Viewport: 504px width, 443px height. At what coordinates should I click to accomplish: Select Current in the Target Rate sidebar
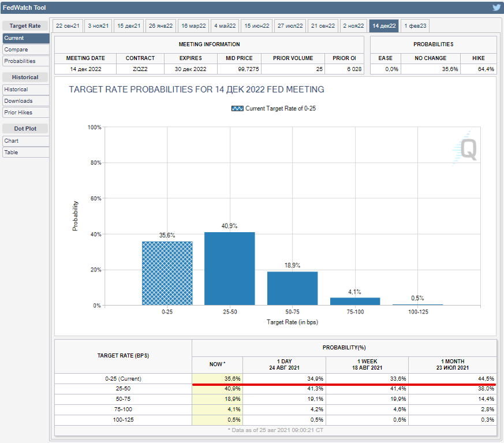(x=26, y=38)
